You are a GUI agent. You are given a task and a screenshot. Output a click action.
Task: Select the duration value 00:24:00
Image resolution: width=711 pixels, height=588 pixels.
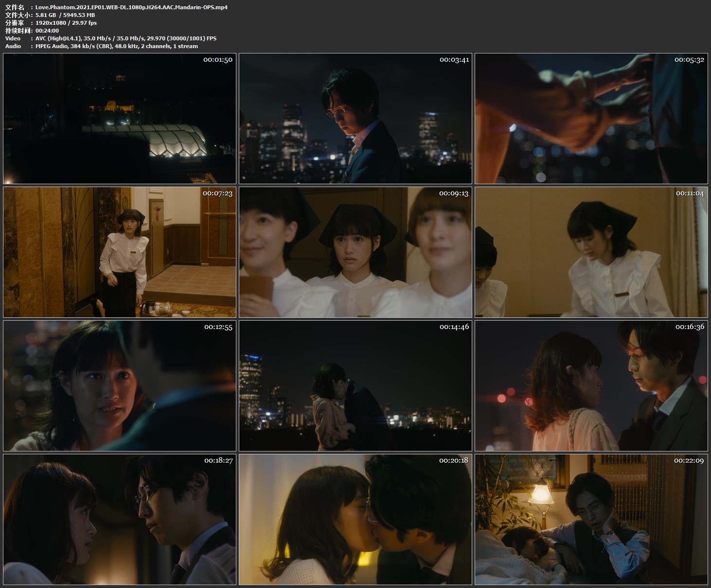coord(47,31)
